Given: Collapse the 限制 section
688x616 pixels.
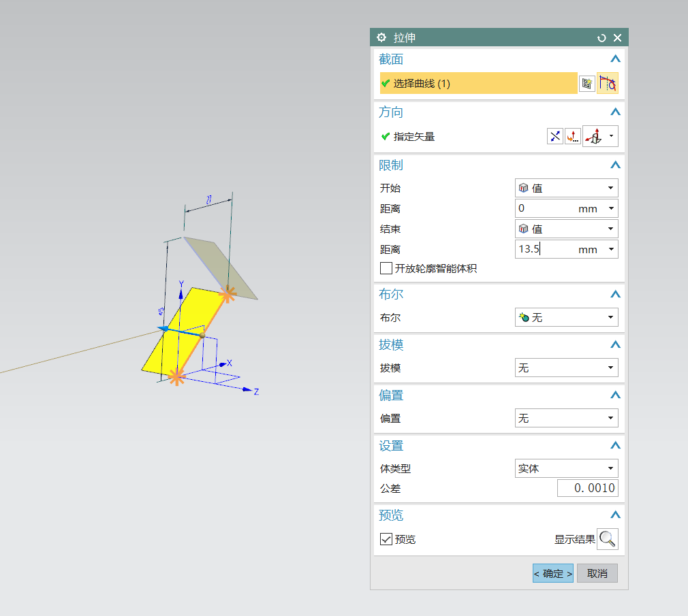Looking at the screenshot, I should click(615, 165).
